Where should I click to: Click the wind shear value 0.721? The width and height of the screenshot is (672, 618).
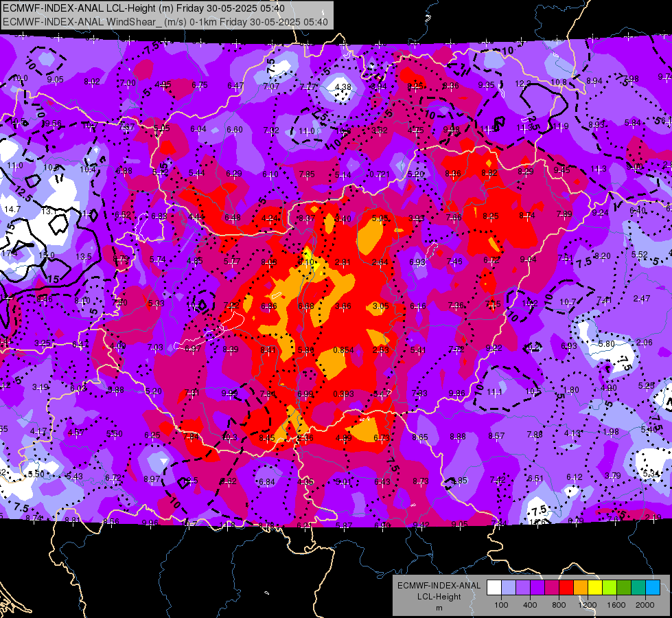[x=380, y=174]
